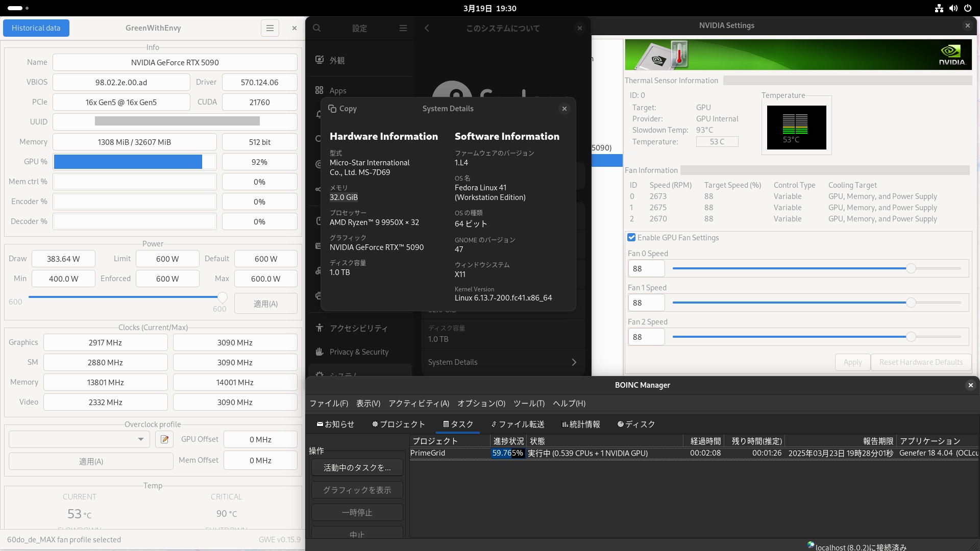
Task: Open the settings sidebar hamburger menu
Action: pyautogui.click(x=403, y=28)
